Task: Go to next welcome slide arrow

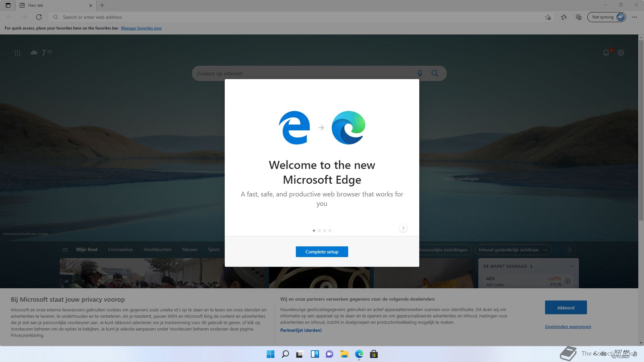Action: (x=403, y=228)
